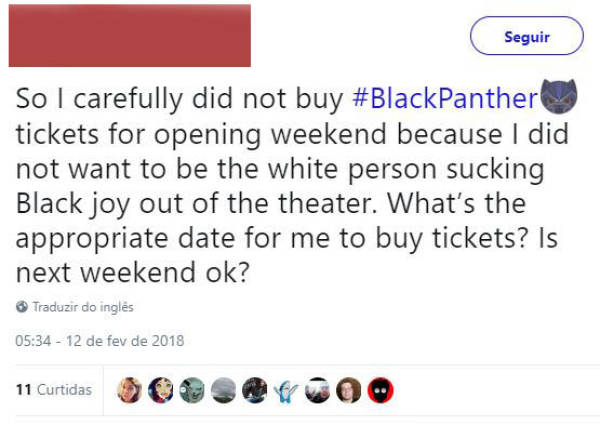Show the Curtidas likers list
Screen dimensions: 600x425
(64, 389)
